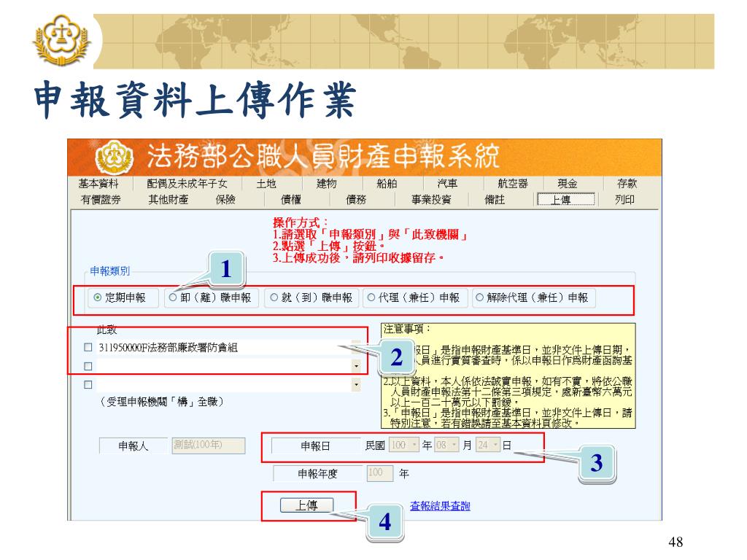The height and width of the screenshot is (560, 747).
Task: Expand the third 此致 agency dropdown
Action: pos(356,384)
